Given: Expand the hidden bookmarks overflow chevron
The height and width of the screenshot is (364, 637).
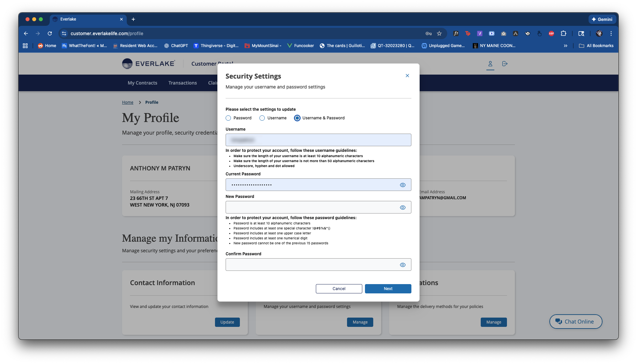Looking at the screenshot, I should point(565,46).
